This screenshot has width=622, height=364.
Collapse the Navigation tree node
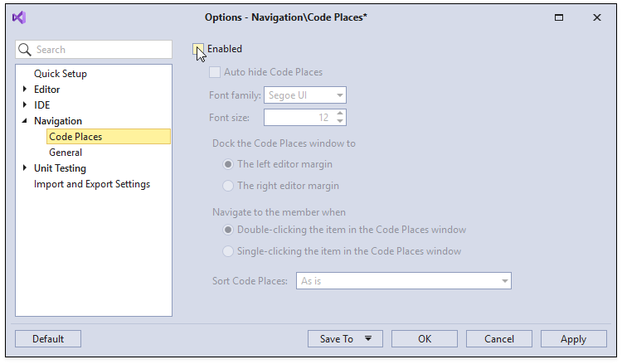coord(25,120)
